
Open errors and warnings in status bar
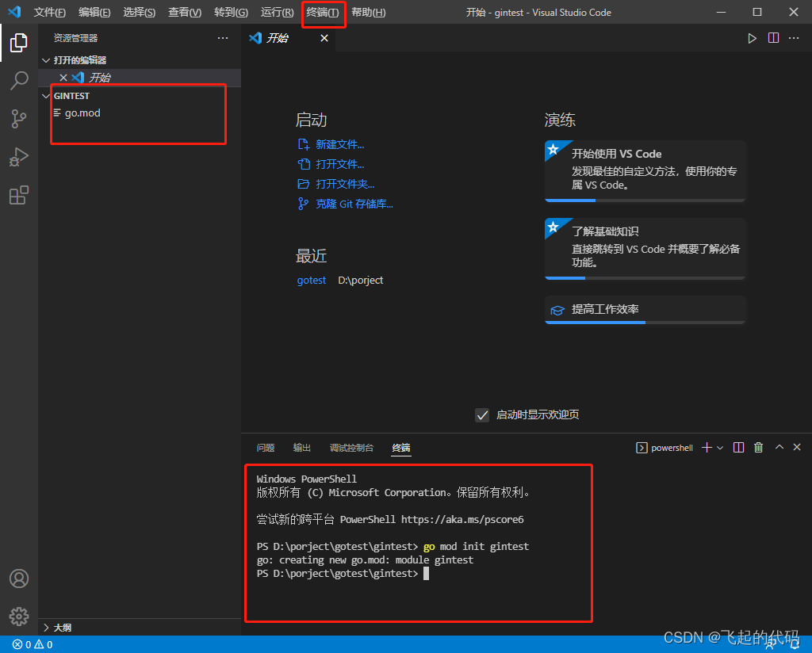[33, 645]
